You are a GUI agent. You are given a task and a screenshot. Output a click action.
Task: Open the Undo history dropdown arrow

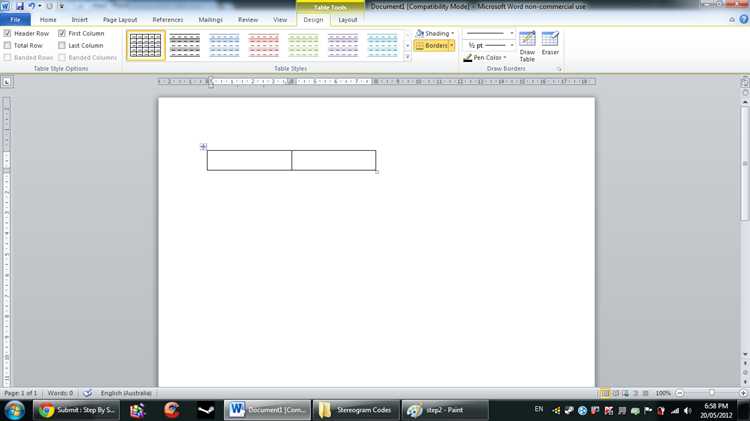[x=40, y=6]
